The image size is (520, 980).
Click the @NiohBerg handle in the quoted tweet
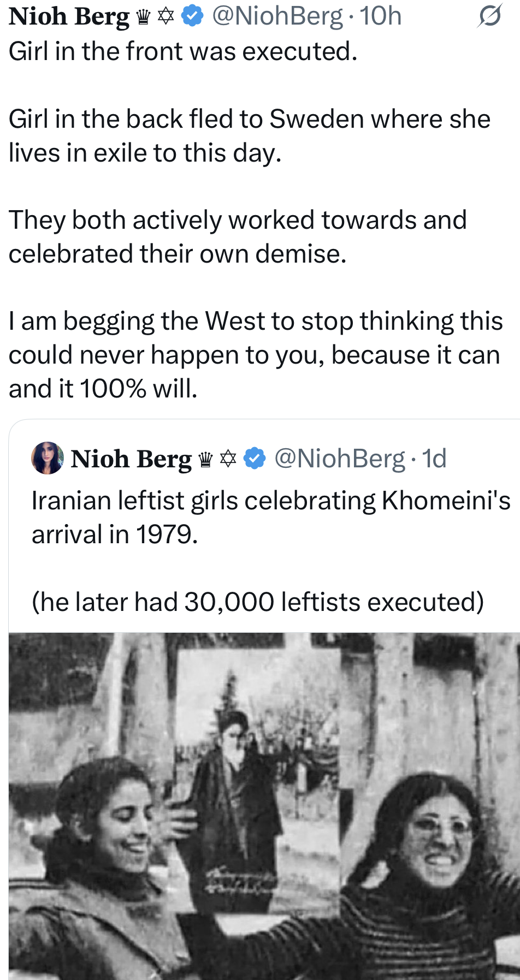tap(339, 459)
